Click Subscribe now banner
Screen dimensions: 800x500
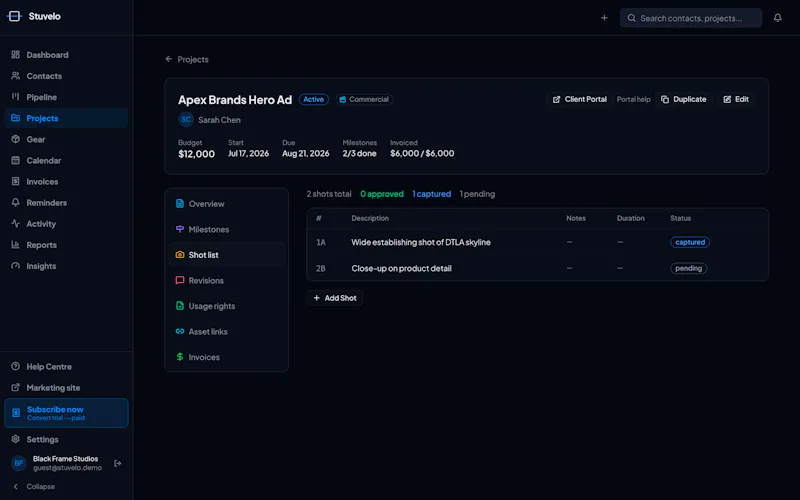(x=66, y=413)
